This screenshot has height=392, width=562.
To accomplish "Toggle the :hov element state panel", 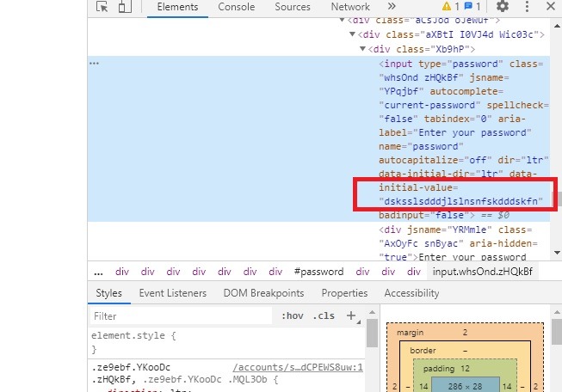I will (293, 315).
